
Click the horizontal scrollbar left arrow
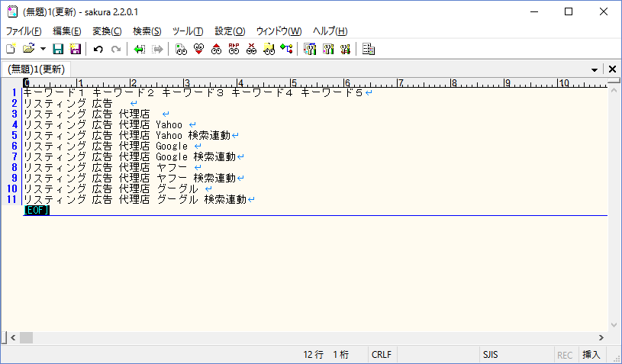point(13,338)
